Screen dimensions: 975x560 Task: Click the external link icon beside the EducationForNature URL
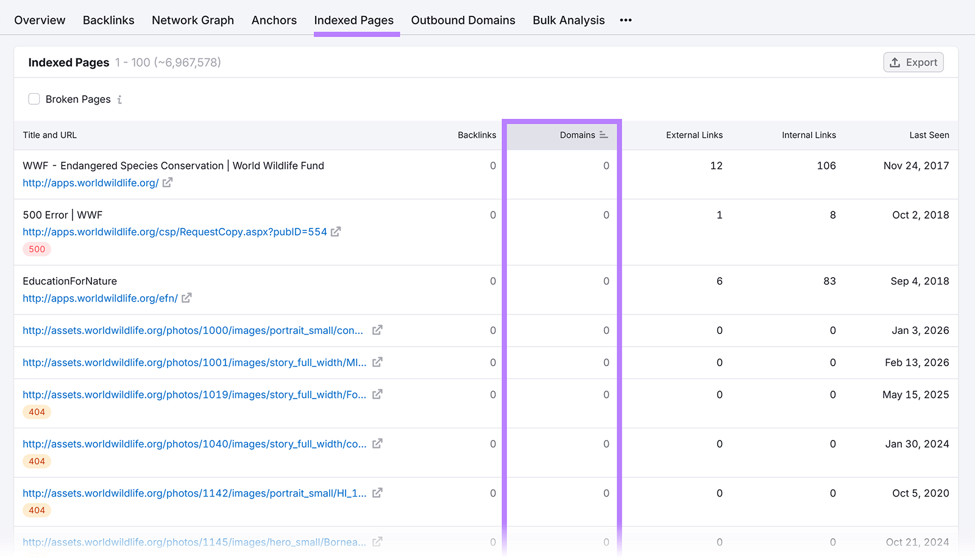(x=186, y=298)
